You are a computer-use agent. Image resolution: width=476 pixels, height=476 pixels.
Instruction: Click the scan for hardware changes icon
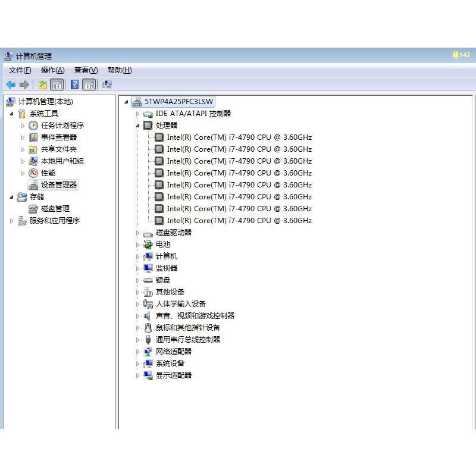(107, 84)
